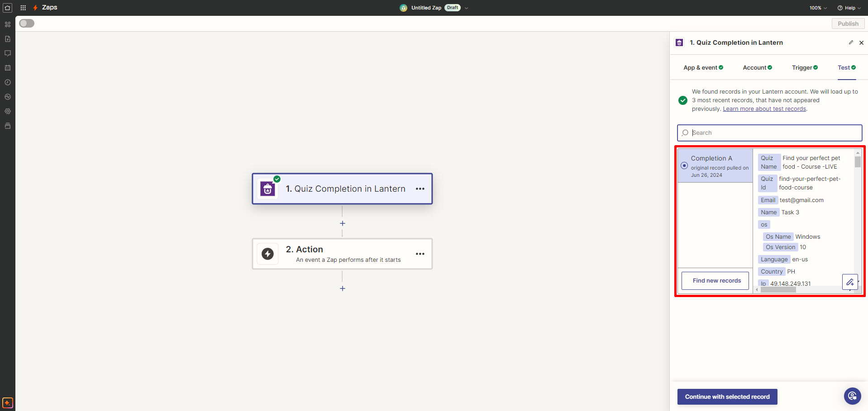This screenshot has width=868, height=411.
Task: Open more options for Quiz Completion step
Action: pos(420,189)
